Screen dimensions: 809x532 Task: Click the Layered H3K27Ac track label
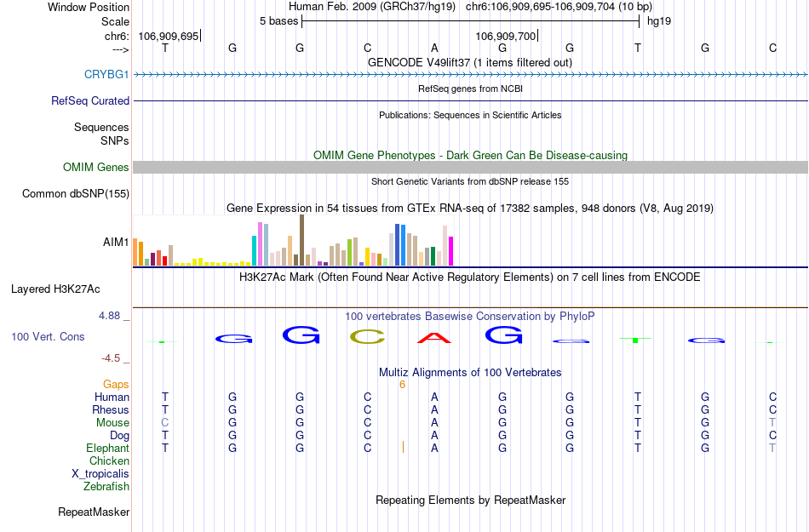point(55,289)
